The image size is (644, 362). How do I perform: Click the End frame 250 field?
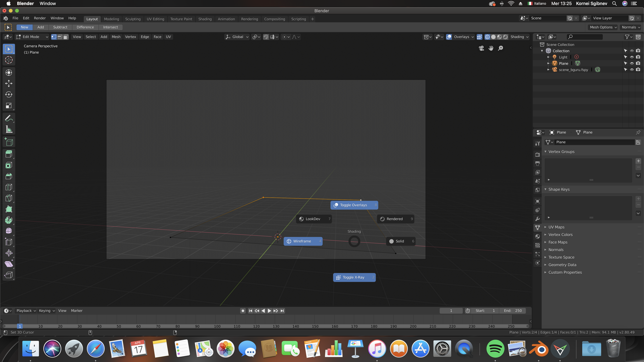click(x=513, y=310)
